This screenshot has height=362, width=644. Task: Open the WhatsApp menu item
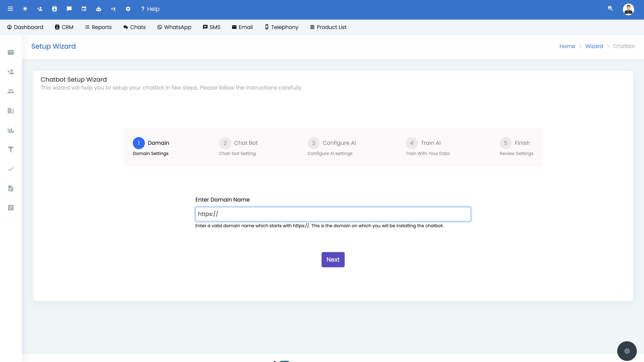pos(174,27)
